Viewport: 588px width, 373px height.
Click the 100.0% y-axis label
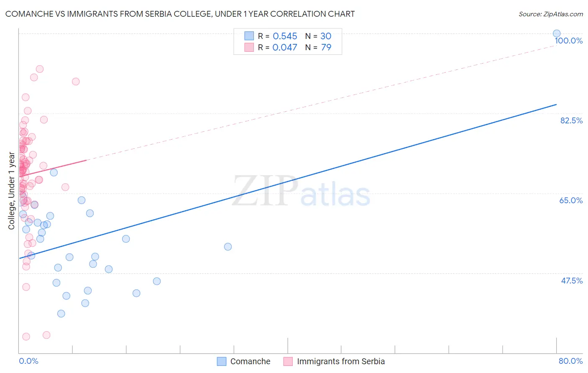[x=569, y=41]
